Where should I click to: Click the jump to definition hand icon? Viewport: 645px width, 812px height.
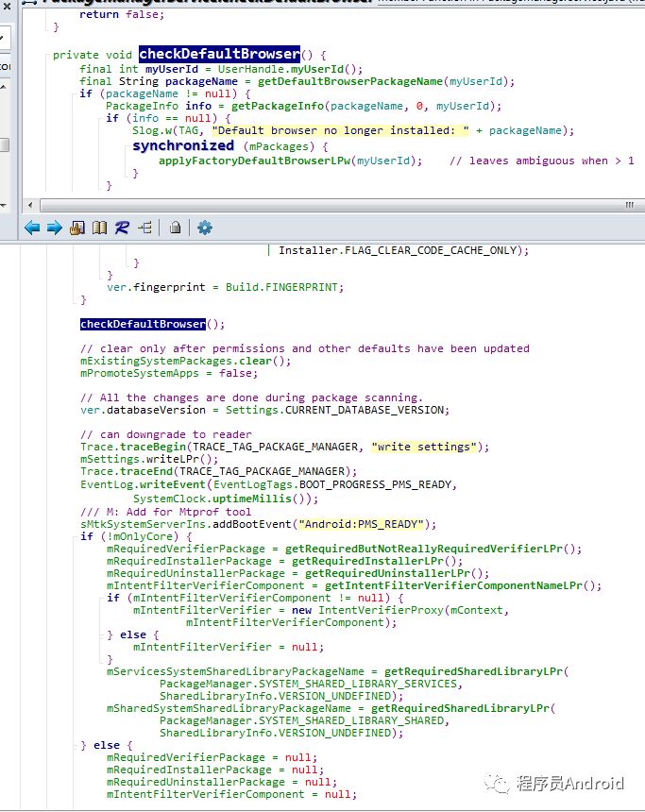click(77, 228)
